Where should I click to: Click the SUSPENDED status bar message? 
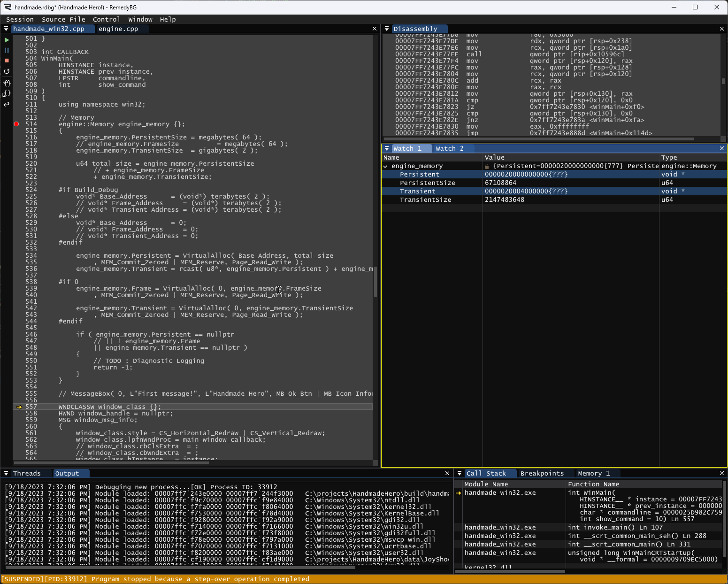156,579
